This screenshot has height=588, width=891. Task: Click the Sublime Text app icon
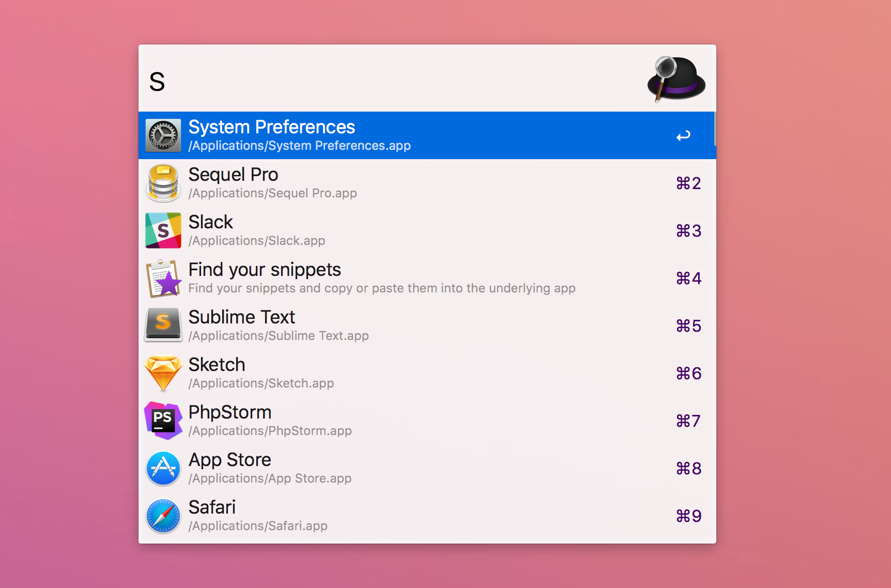point(163,326)
